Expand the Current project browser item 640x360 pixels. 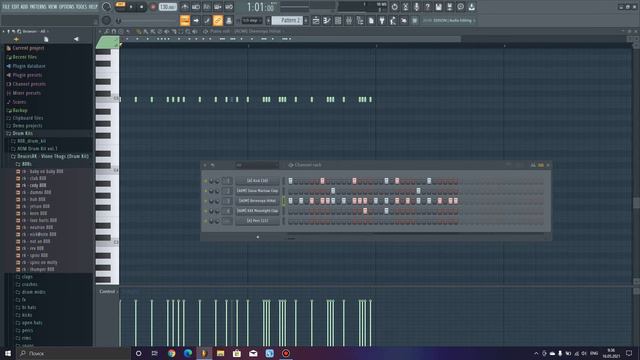click(28, 48)
